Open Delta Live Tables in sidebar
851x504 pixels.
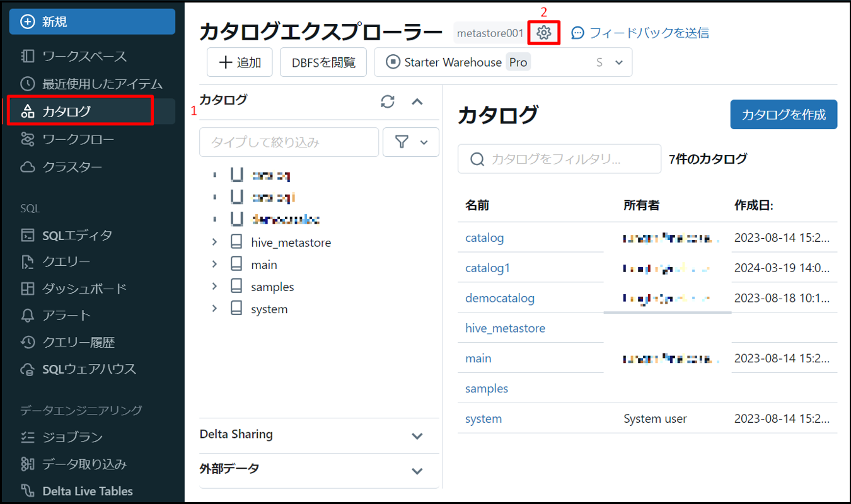(87, 491)
